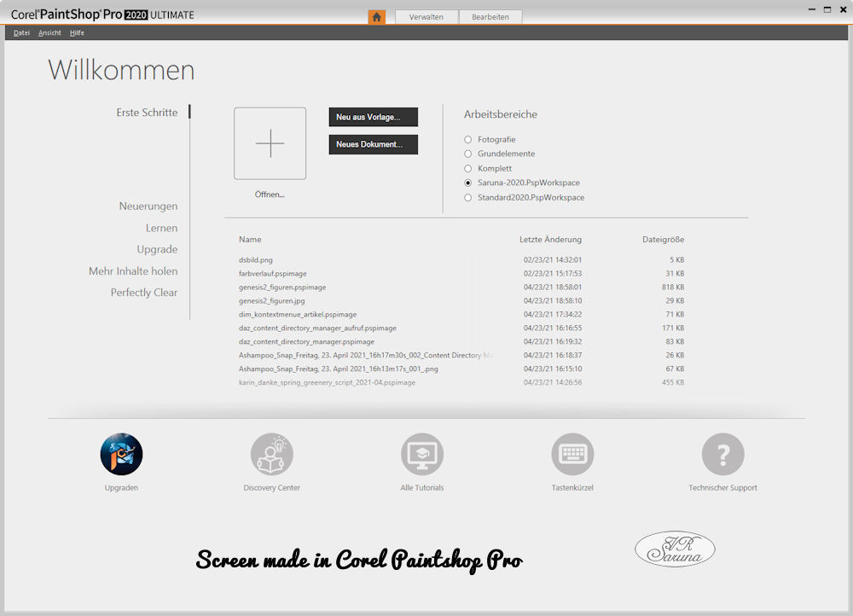
Task: Open Ashampoo_Snap file ending _001_.png
Action: pos(339,369)
